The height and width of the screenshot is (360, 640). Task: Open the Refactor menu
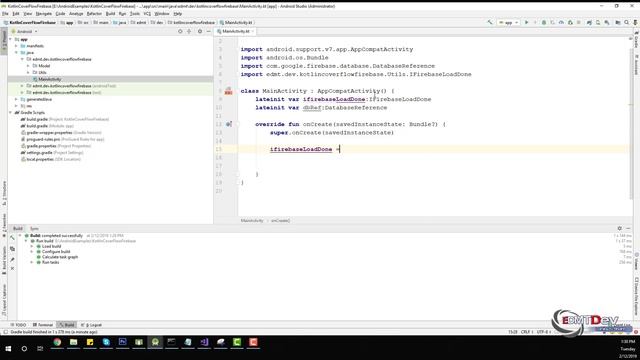(x=94, y=14)
